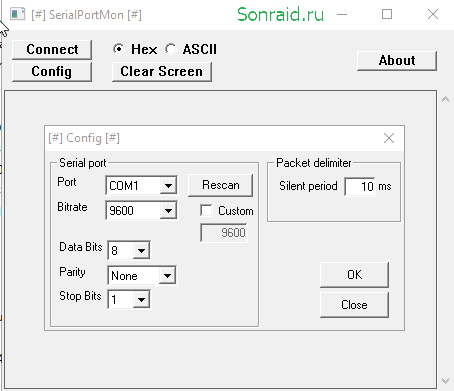Open the About button

coord(397,61)
